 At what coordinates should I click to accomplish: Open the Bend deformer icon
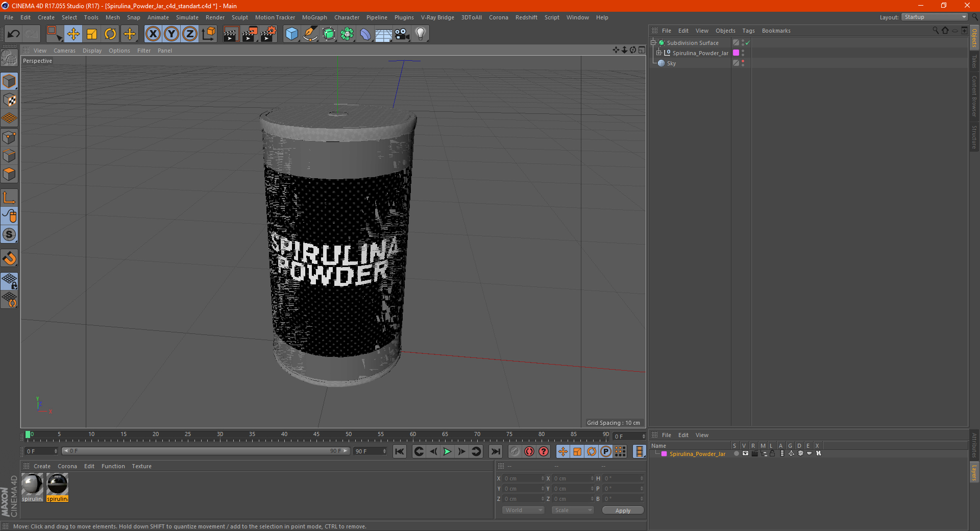click(365, 34)
